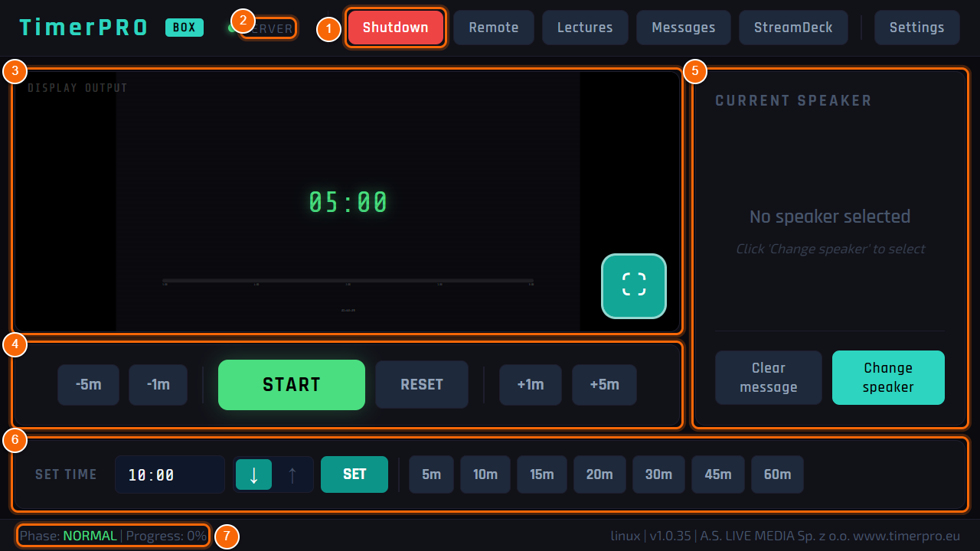Open Settings

[917, 28]
